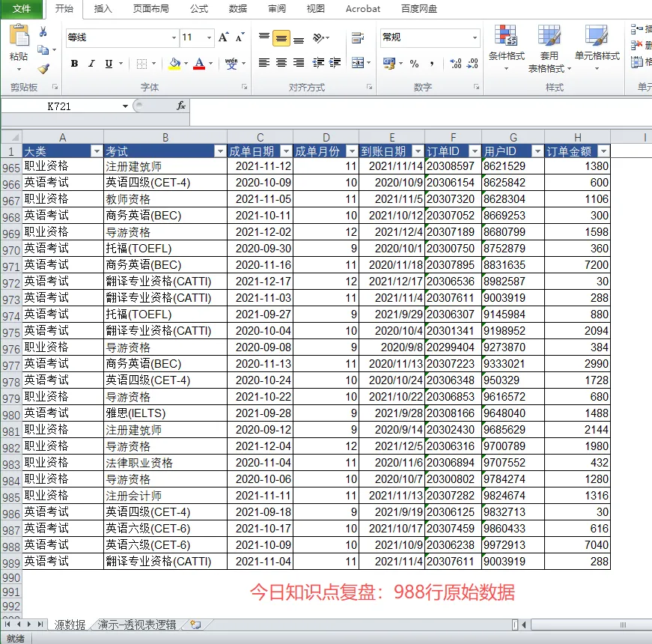The width and height of the screenshot is (652, 644).
Task: Open the 常规 number format dropdown
Action: pyautogui.click(x=475, y=38)
